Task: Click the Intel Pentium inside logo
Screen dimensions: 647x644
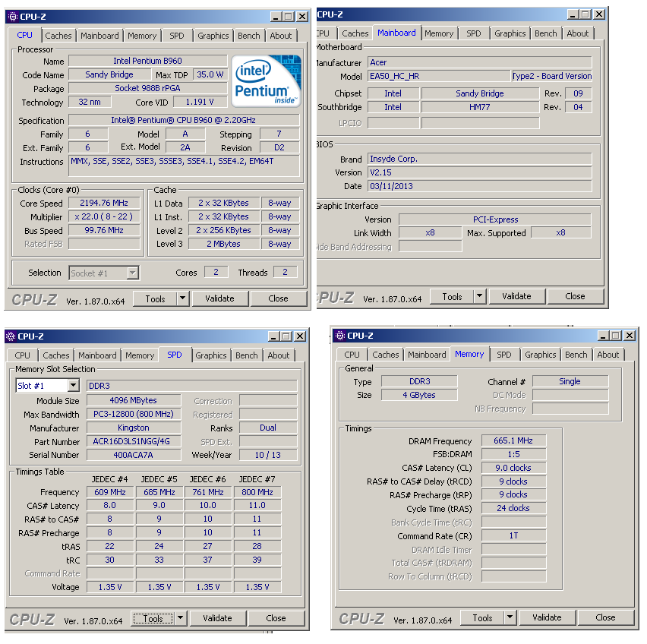Action: (x=267, y=80)
